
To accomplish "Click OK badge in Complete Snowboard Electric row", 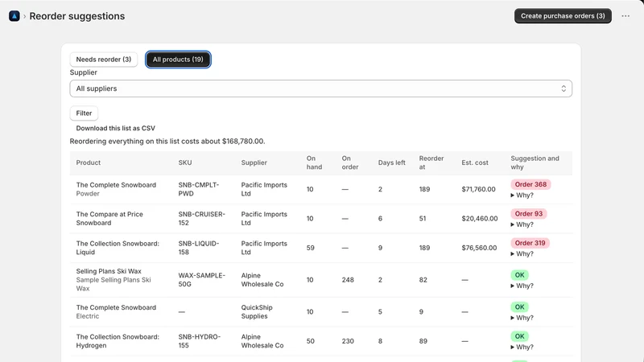I will [x=519, y=307].
